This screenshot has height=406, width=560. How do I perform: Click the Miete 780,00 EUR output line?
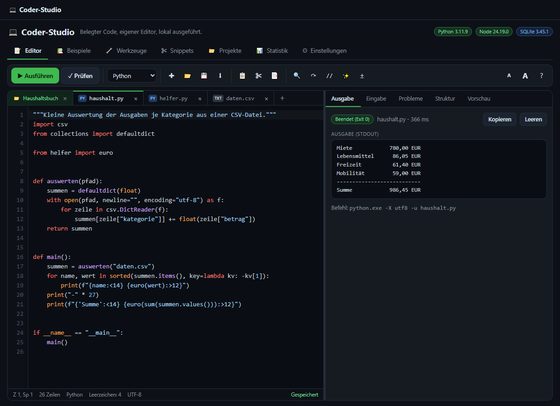(379, 148)
